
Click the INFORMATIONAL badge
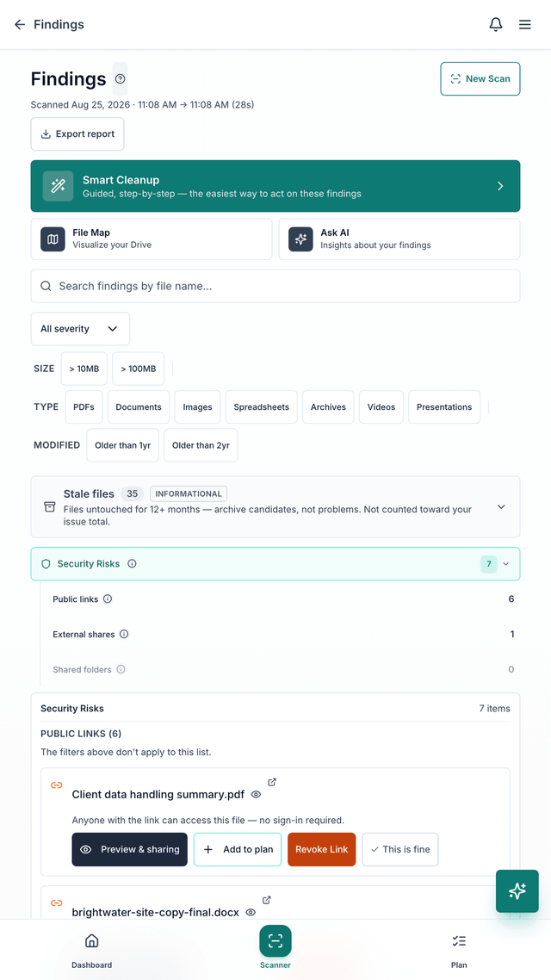[x=189, y=493]
